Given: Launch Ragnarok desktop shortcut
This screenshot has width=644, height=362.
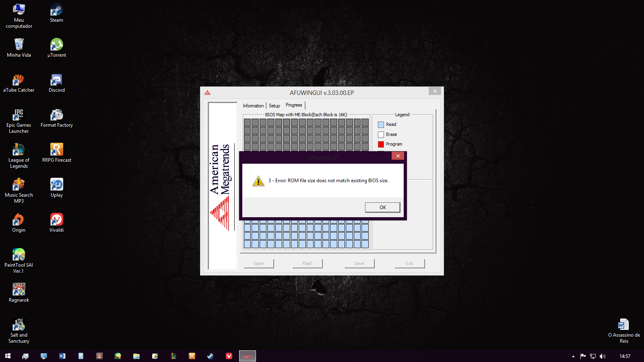Looking at the screenshot, I should click(x=19, y=293).
